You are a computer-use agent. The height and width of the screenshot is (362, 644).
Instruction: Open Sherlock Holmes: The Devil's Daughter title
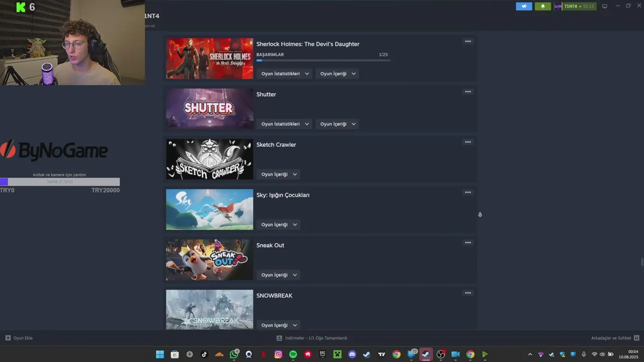click(x=308, y=44)
